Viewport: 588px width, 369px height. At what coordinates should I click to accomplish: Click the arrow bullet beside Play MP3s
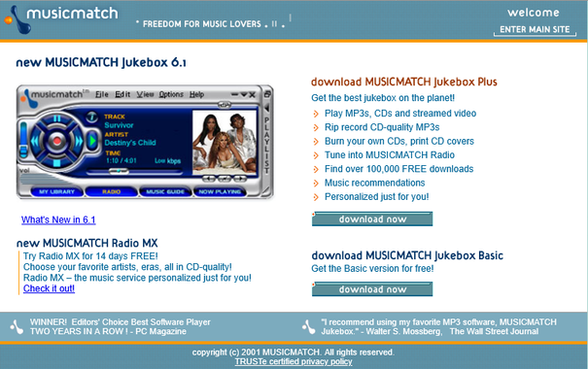click(x=316, y=114)
